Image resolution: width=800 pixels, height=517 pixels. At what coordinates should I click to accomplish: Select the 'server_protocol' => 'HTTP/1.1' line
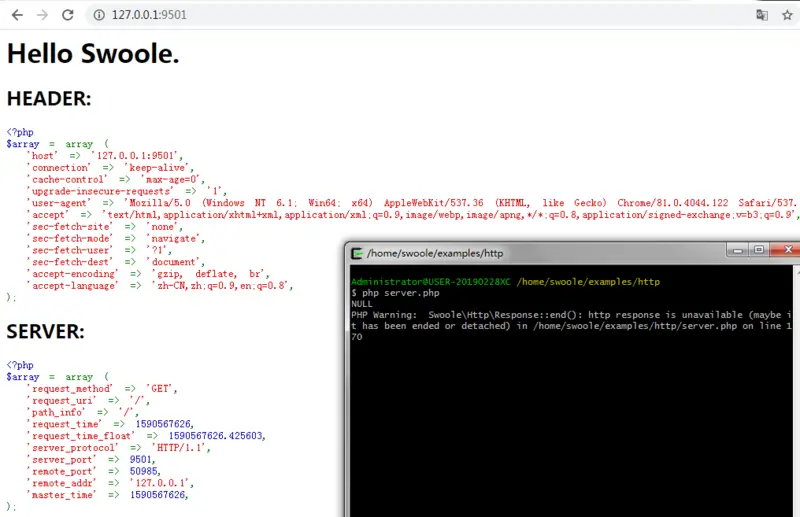point(118,448)
